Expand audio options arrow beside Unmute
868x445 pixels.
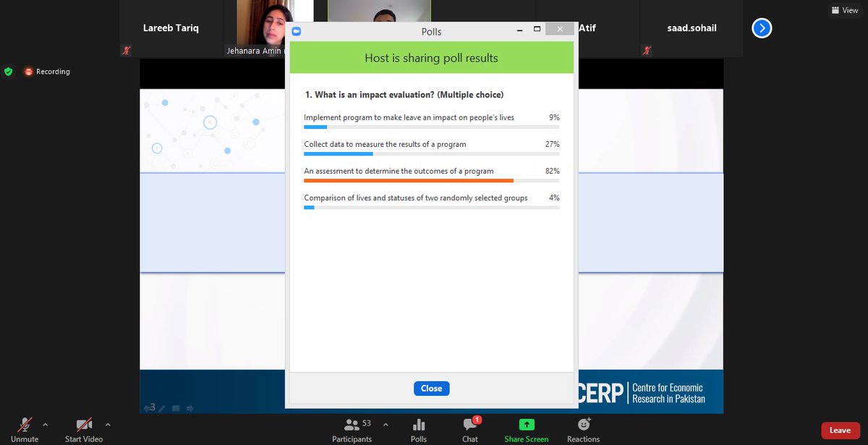pyautogui.click(x=46, y=424)
